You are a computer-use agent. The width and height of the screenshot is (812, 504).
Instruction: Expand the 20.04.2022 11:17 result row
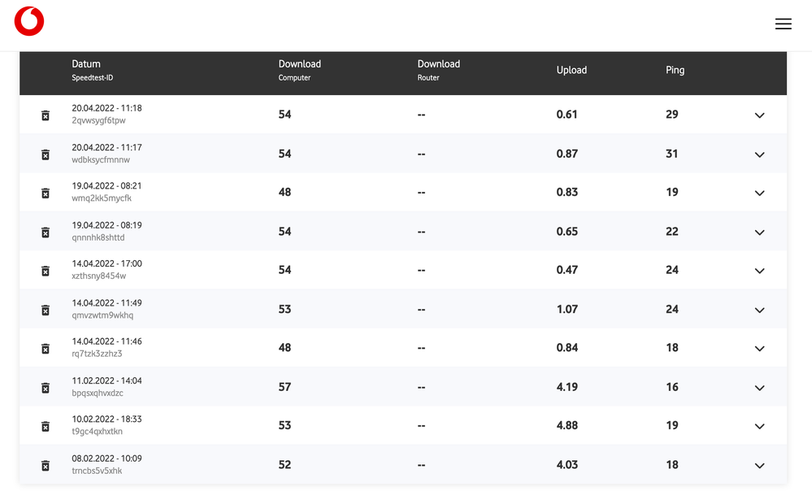click(x=759, y=154)
